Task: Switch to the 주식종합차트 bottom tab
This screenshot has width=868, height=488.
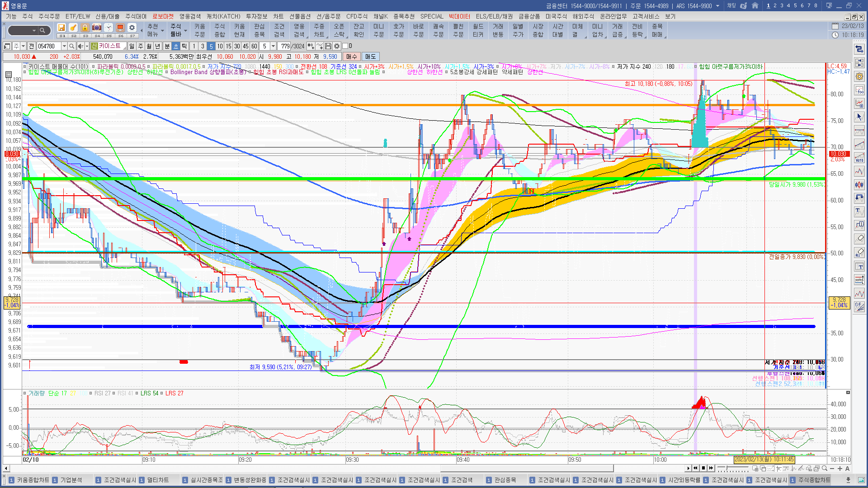Action: pos(814,480)
